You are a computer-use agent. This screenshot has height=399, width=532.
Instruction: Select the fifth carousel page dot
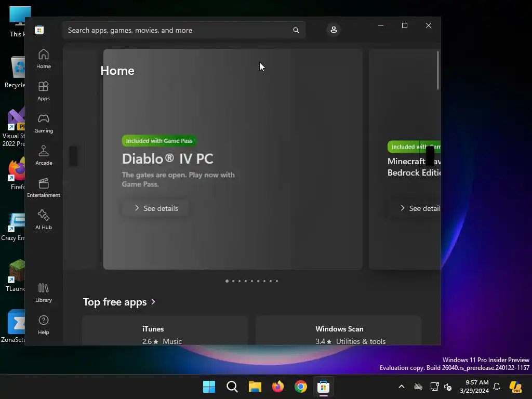252,281
